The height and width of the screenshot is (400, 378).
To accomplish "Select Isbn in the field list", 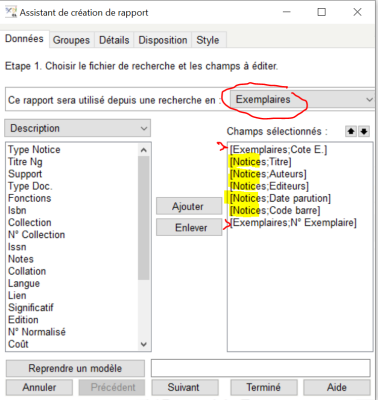I will (17, 210).
